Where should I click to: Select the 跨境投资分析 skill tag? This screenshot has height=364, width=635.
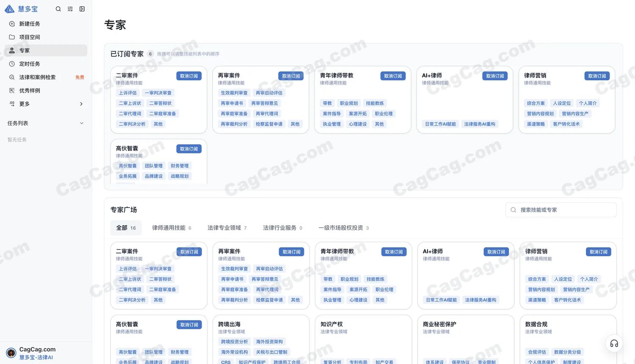tap(235, 342)
